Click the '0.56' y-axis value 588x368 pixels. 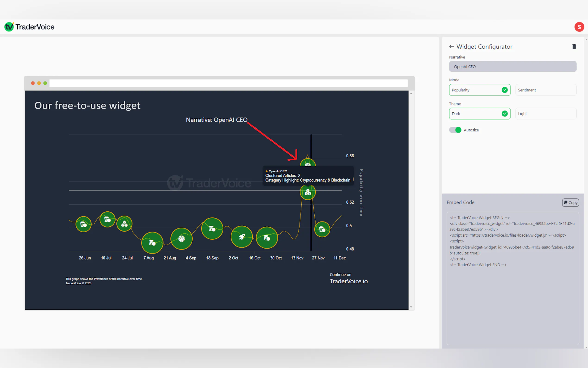[x=350, y=156]
